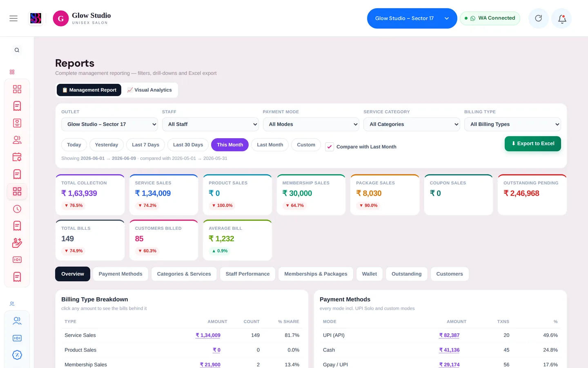Choose the Last 30 Days range
This screenshot has height=368, width=588.
(188, 145)
